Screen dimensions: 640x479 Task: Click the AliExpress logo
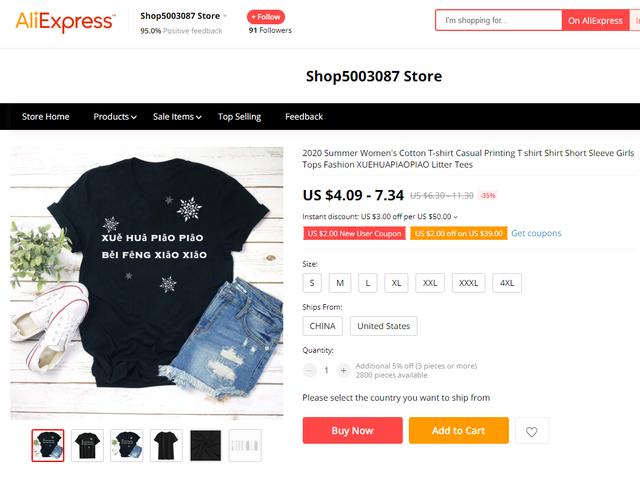tap(65, 21)
